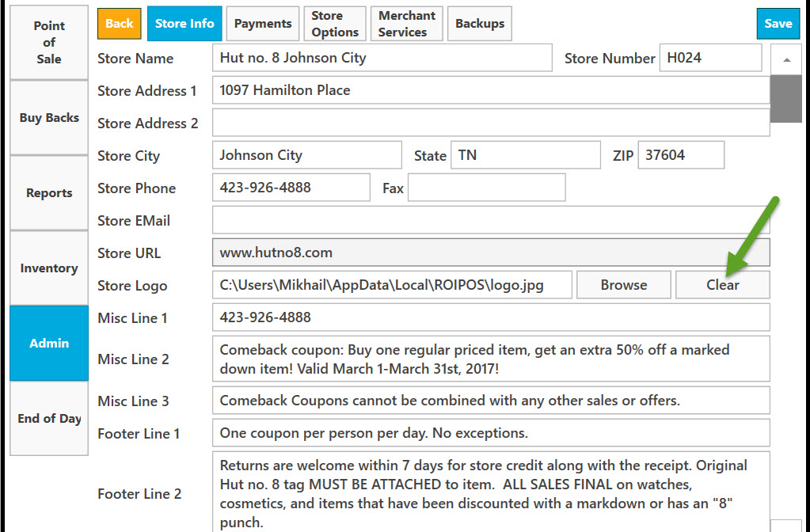Select the Admin sidebar button

(49, 343)
